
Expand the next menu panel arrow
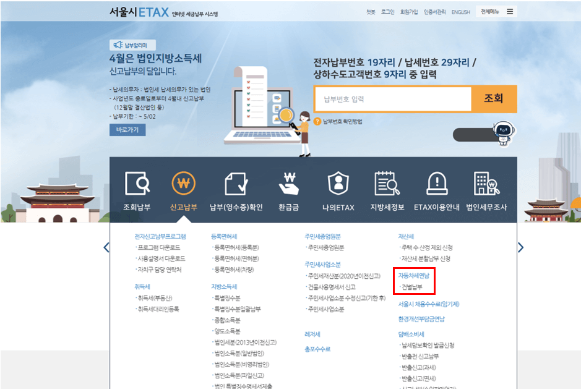[x=521, y=247]
